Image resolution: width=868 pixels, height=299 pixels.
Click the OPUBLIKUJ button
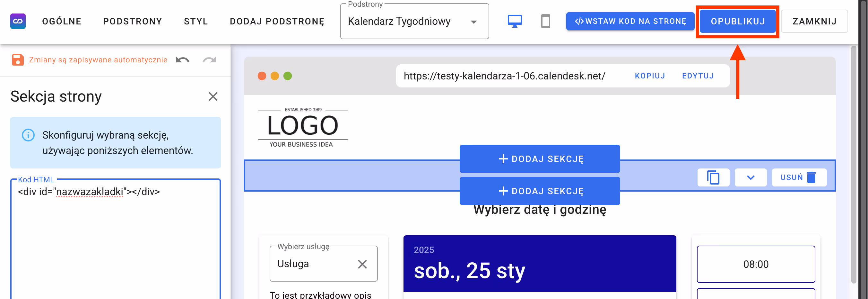coord(738,21)
